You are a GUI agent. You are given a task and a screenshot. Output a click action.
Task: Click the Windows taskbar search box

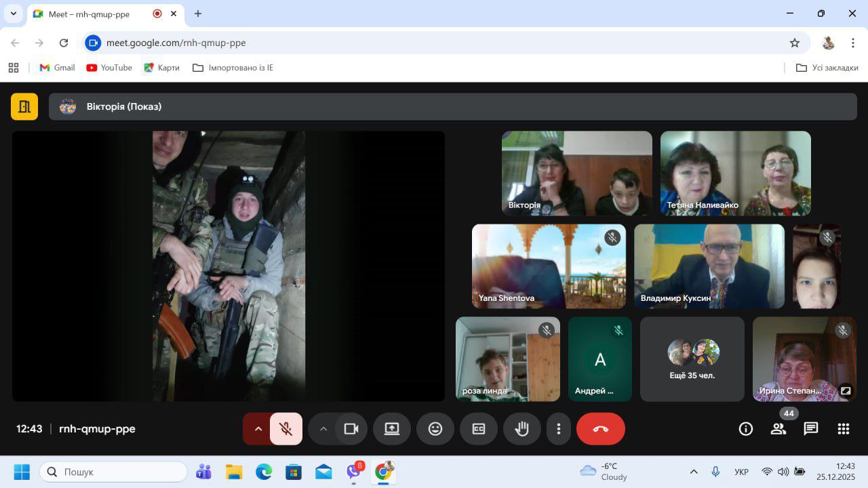(x=113, y=472)
